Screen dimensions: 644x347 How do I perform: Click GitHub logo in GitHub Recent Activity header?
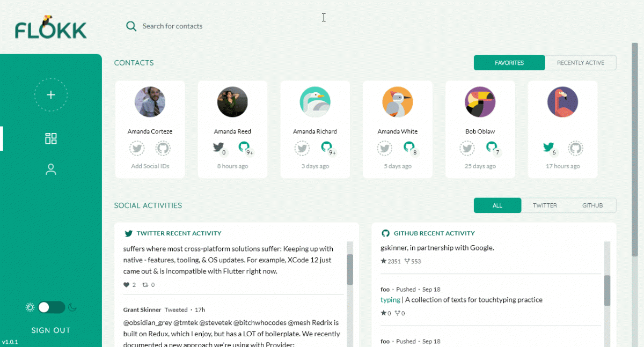[385, 233]
